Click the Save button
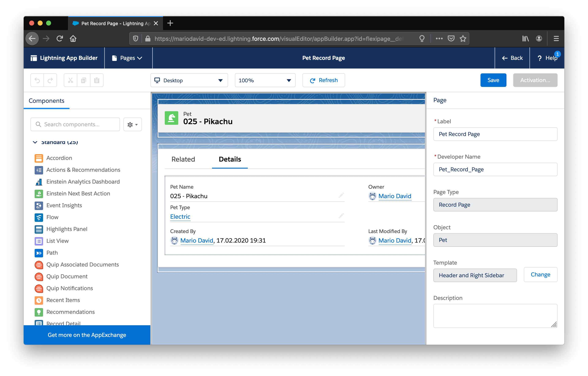588x376 pixels. (x=493, y=80)
